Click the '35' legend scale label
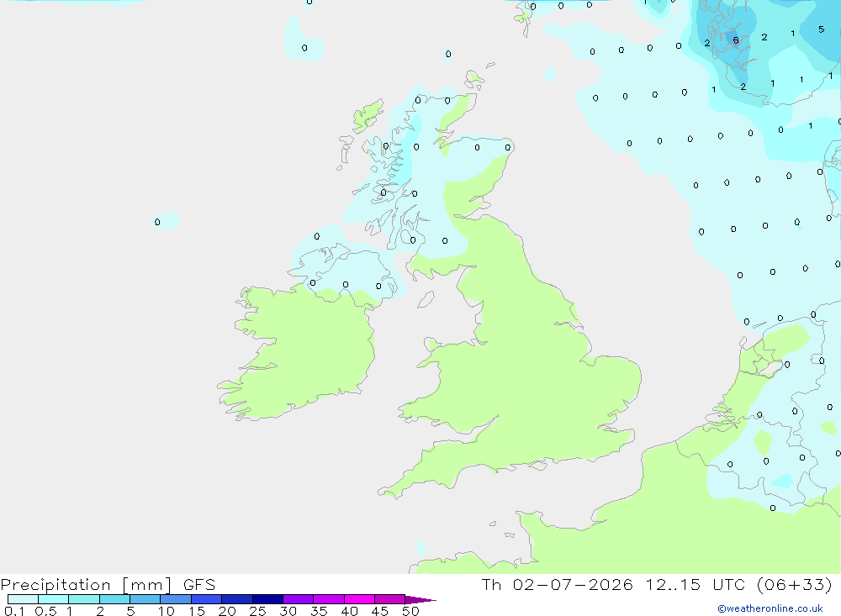 (319, 611)
